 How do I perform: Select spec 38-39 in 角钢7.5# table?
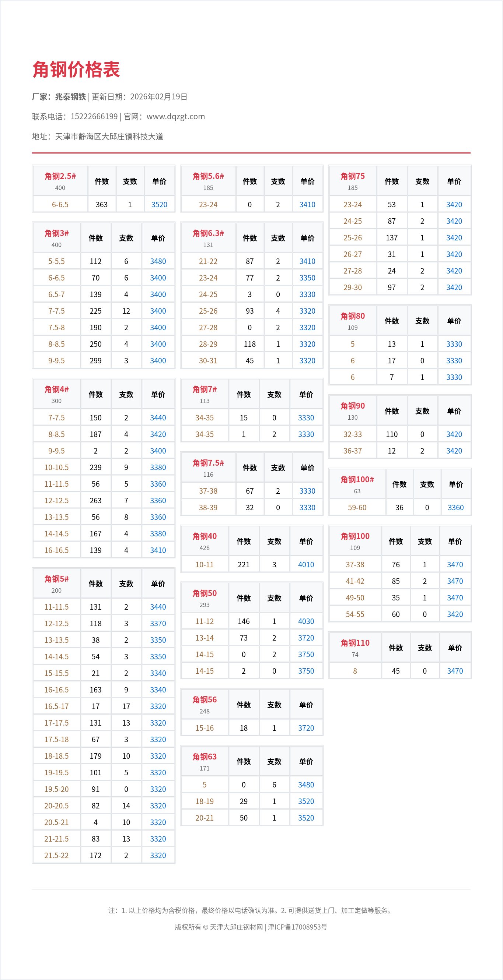click(x=208, y=508)
